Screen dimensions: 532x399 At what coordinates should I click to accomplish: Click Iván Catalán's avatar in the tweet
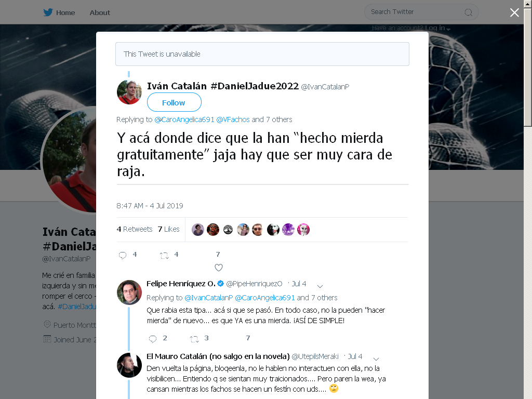[x=129, y=92]
